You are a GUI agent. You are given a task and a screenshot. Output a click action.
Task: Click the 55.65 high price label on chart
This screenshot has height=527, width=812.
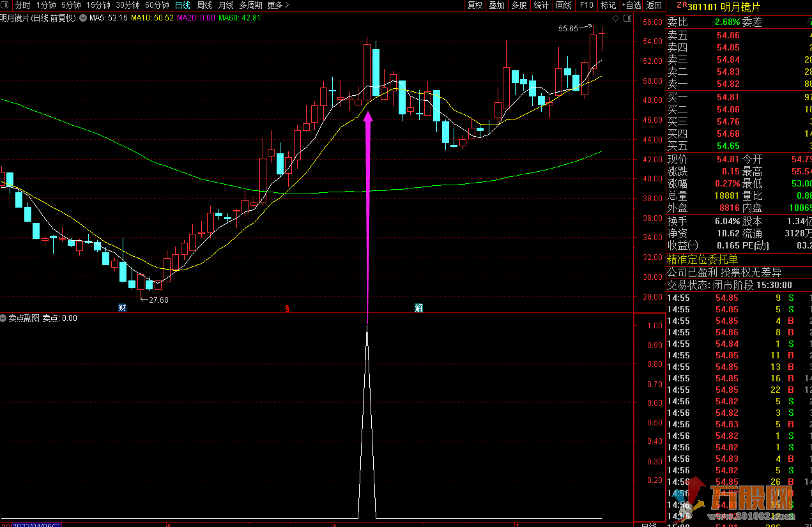[x=568, y=29]
